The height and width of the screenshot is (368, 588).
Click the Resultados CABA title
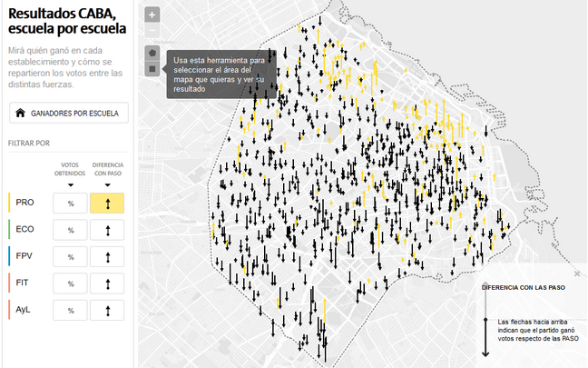(67, 21)
